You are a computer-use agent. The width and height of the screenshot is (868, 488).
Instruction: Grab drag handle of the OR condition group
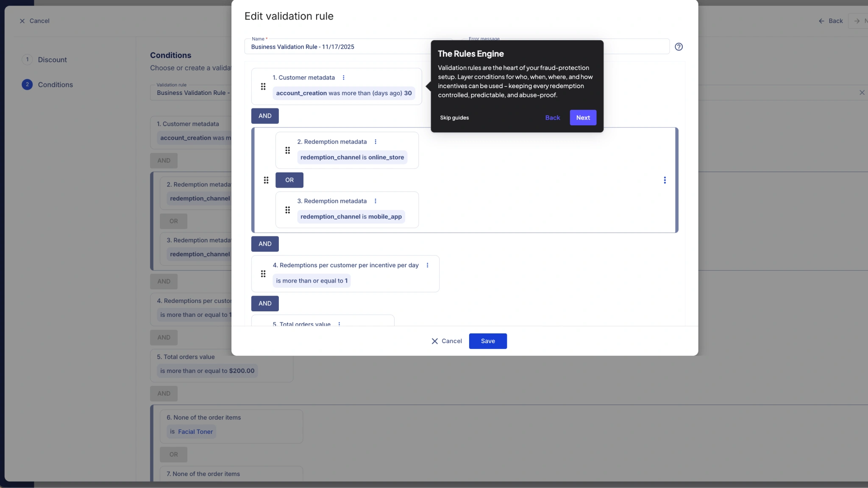pos(266,180)
